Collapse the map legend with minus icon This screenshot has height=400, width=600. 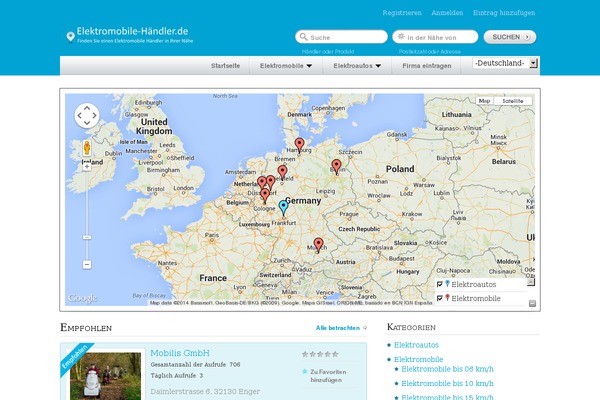(x=532, y=304)
